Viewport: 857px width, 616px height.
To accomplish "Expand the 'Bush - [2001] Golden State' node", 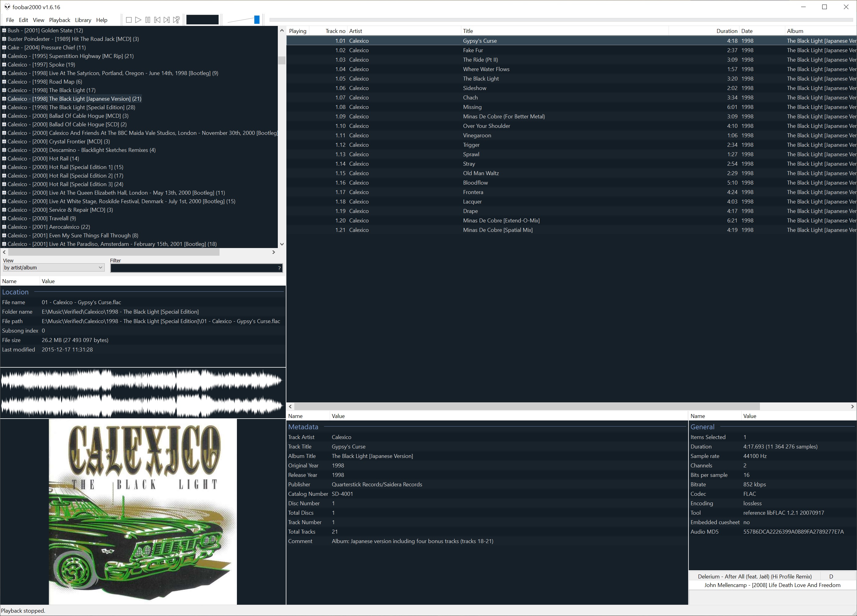I will [x=4, y=30].
